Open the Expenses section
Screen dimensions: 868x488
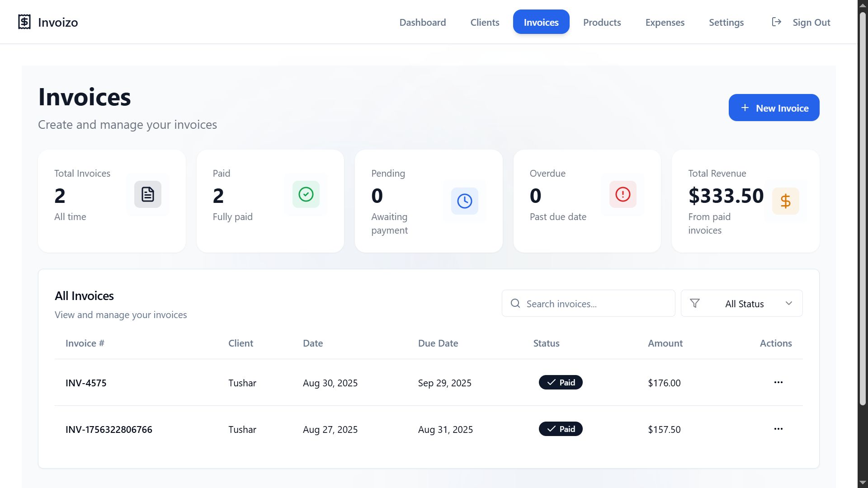(x=665, y=22)
